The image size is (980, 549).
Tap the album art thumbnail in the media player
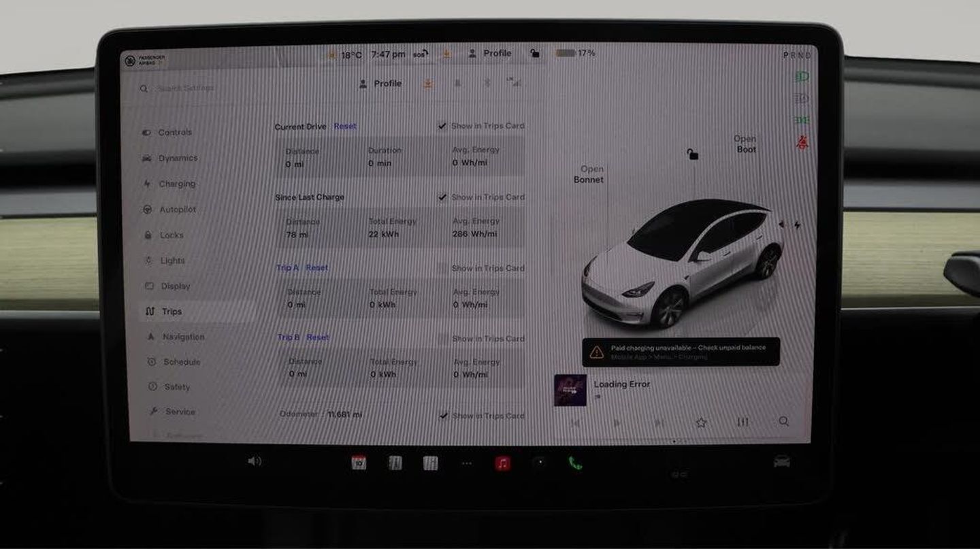coord(570,390)
